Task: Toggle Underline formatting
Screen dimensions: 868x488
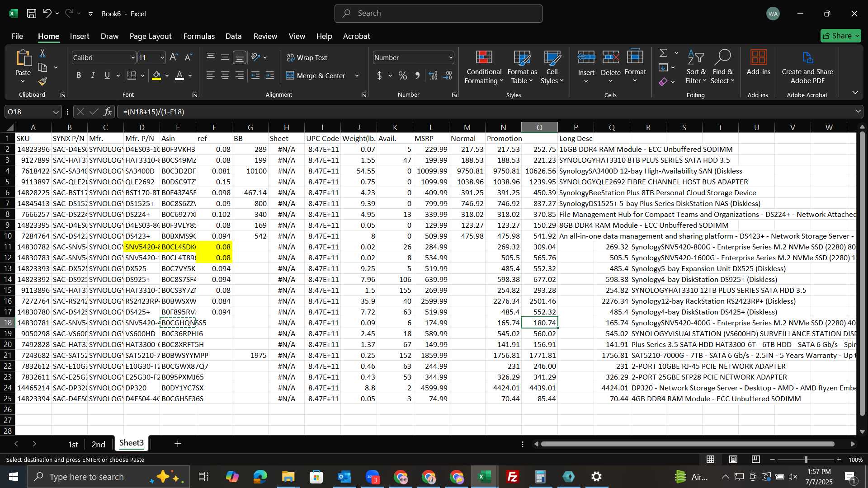Action: coord(107,75)
